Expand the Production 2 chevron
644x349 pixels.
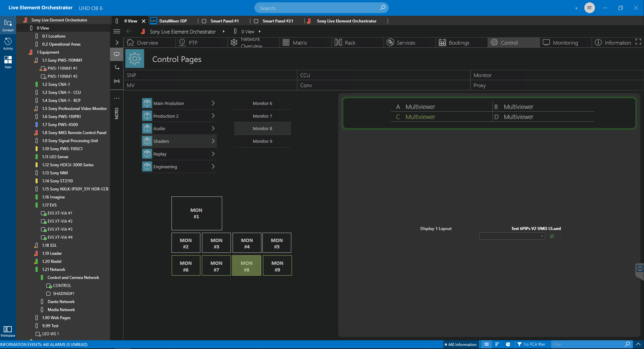[x=213, y=116]
